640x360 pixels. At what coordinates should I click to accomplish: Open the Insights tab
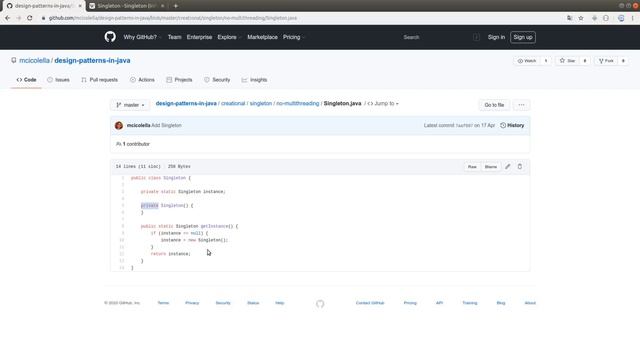254,80
